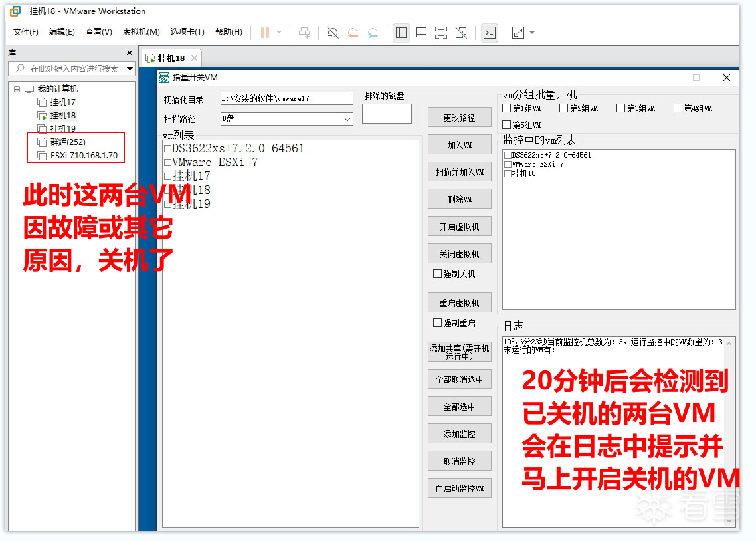Click the full screen mode toolbar icon
The height and width of the screenshot is (541, 756).
440,33
